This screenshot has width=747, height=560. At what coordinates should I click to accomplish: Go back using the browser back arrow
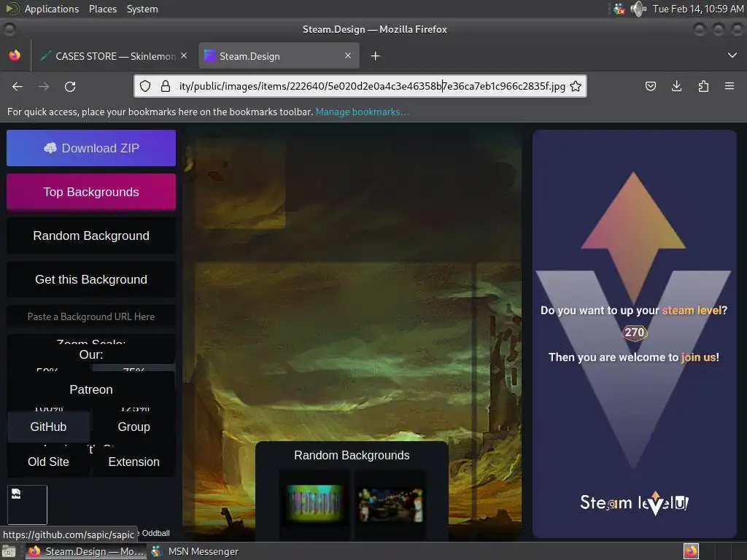coord(18,86)
